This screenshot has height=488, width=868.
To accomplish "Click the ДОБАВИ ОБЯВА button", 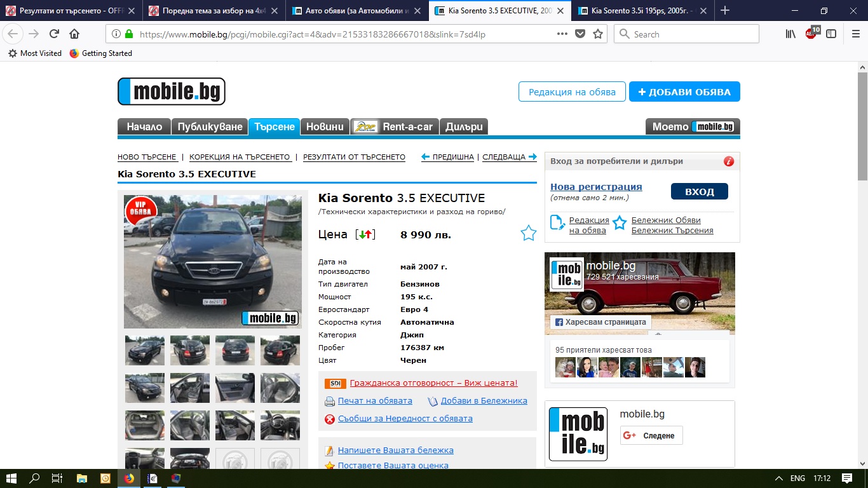I will click(x=684, y=92).
